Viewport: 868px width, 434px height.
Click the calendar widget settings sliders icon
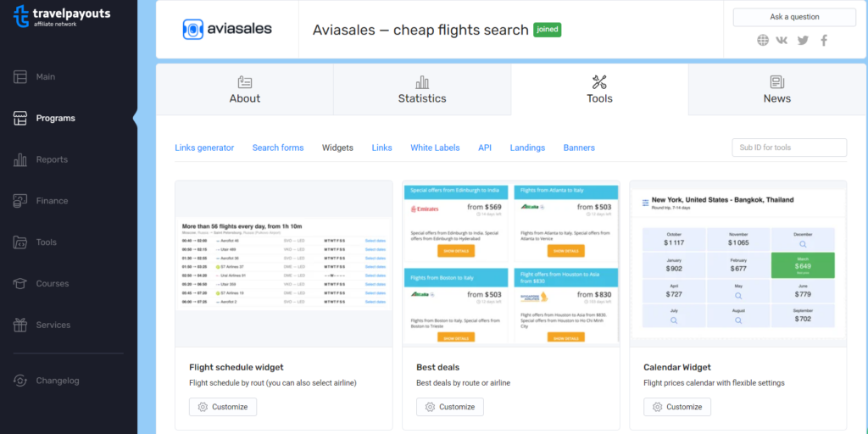[645, 203]
